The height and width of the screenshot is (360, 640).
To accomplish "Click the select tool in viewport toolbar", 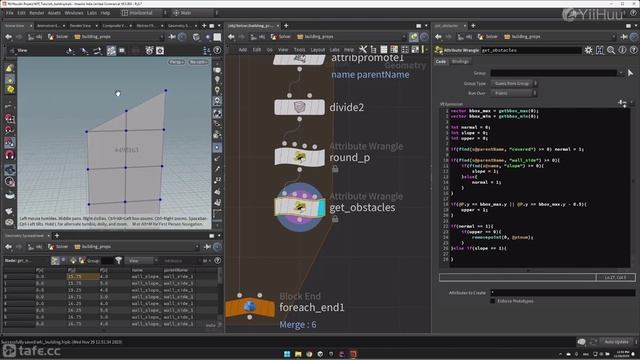I will click(70, 51).
